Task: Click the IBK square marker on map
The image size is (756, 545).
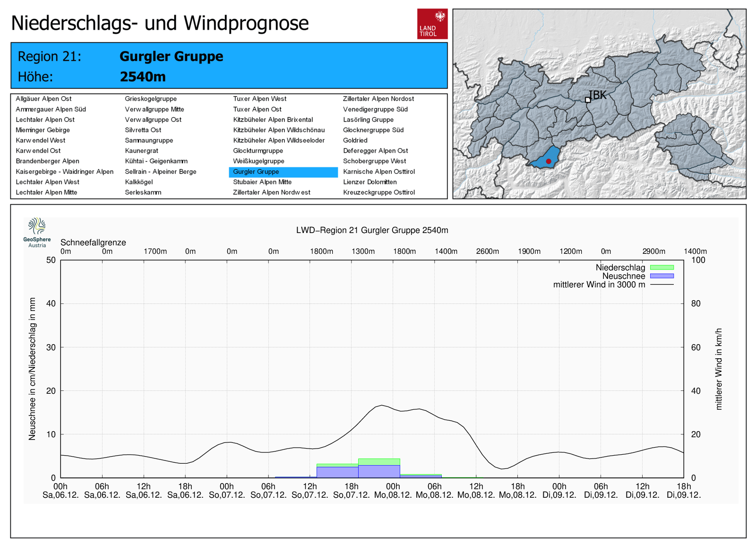Action: pos(588,100)
